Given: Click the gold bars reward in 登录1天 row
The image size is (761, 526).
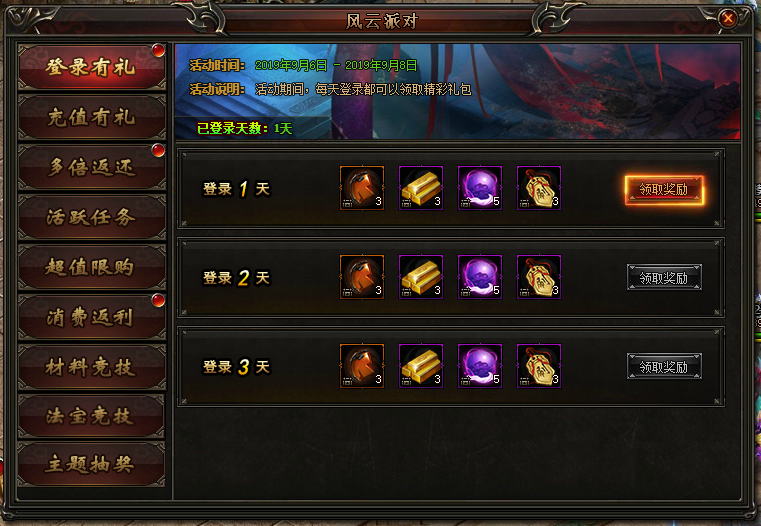Looking at the screenshot, I should tap(421, 188).
